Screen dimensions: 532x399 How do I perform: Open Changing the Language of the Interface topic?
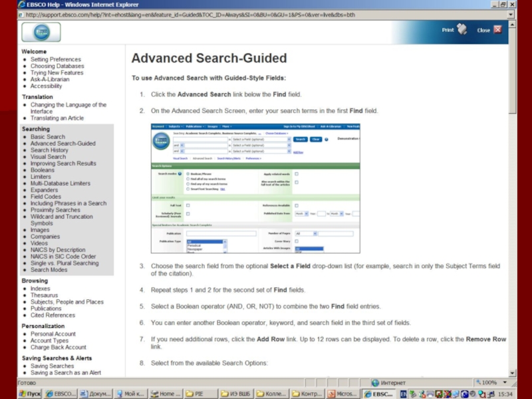[x=68, y=108]
